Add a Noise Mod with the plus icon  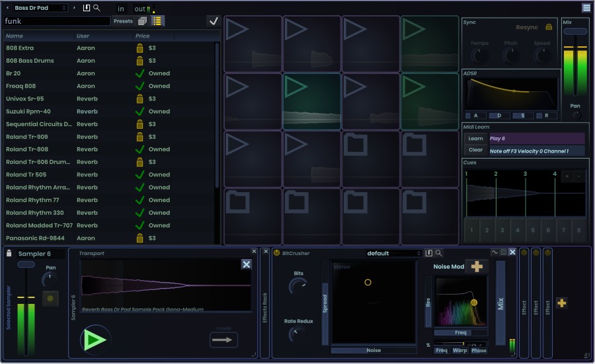coord(476,266)
